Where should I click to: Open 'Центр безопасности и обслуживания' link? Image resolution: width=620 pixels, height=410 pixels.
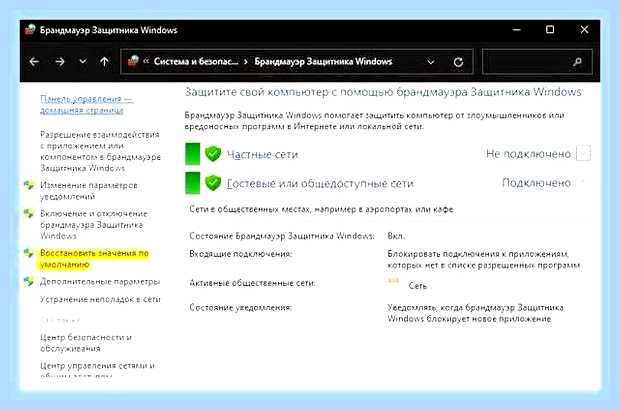[x=86, y=343]
